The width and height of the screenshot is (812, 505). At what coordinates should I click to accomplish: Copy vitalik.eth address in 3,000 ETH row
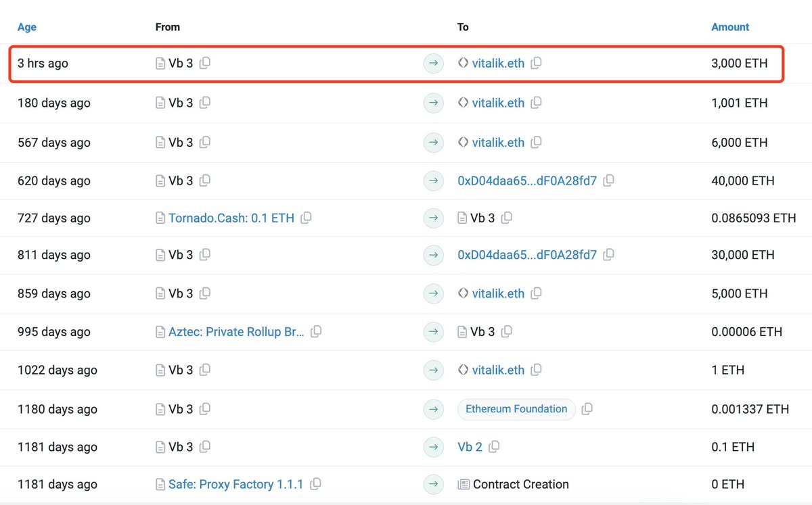click(x=537, y=63)
